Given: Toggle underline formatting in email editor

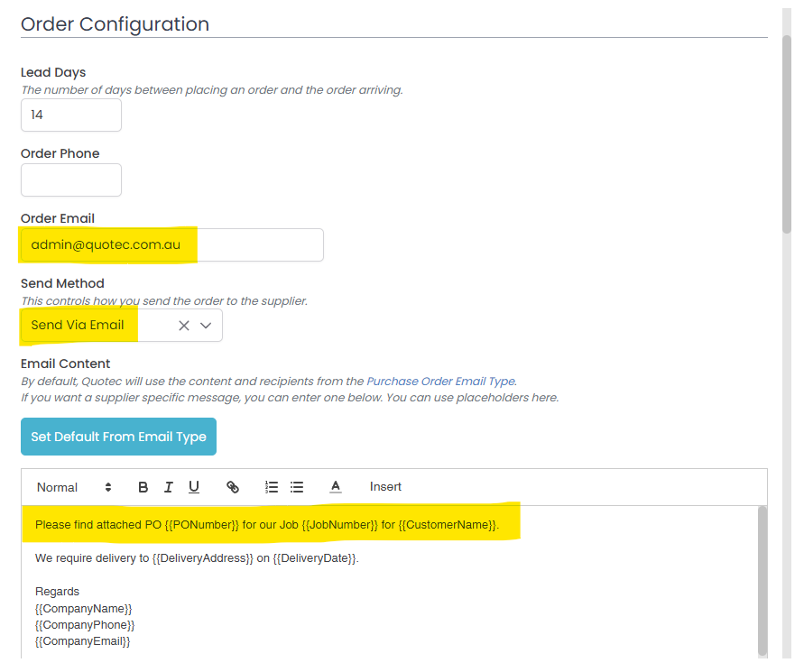Looking at the screenshot, I should point(194,487).
